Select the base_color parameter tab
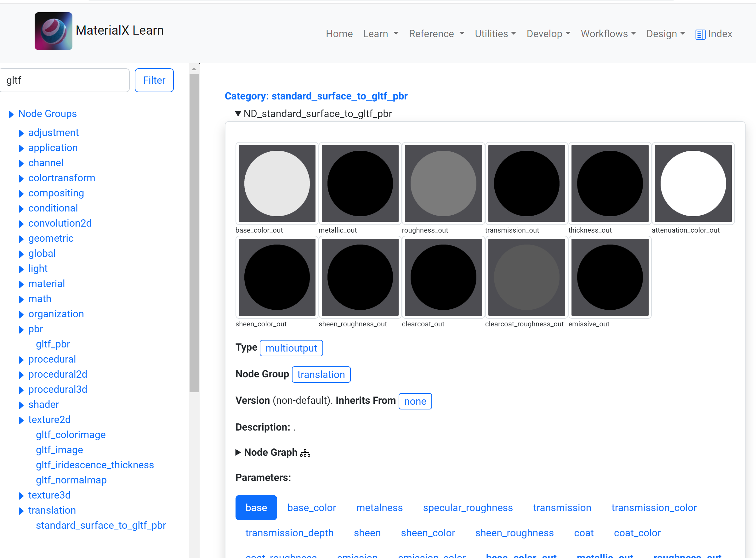 (x=311, y=508)
